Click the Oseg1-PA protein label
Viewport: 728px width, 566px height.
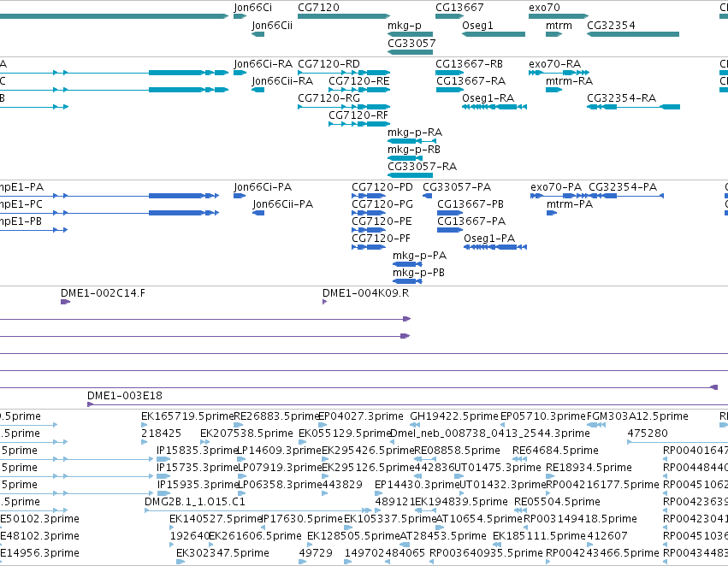tap(489, 239)
